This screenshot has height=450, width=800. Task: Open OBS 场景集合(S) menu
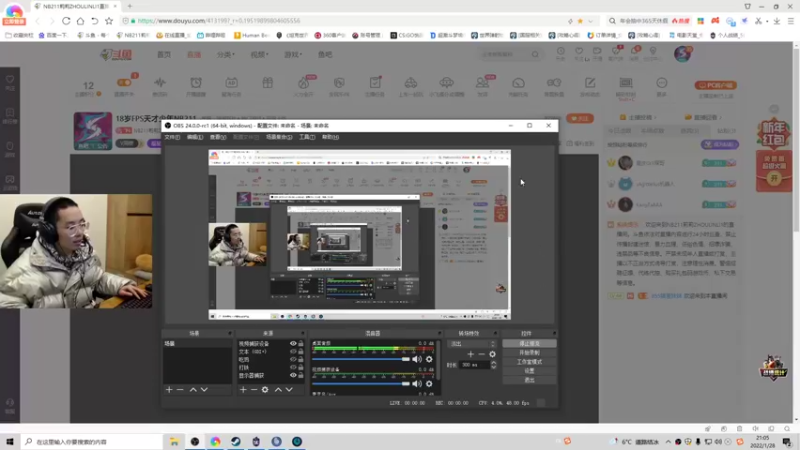click(279, 137)
